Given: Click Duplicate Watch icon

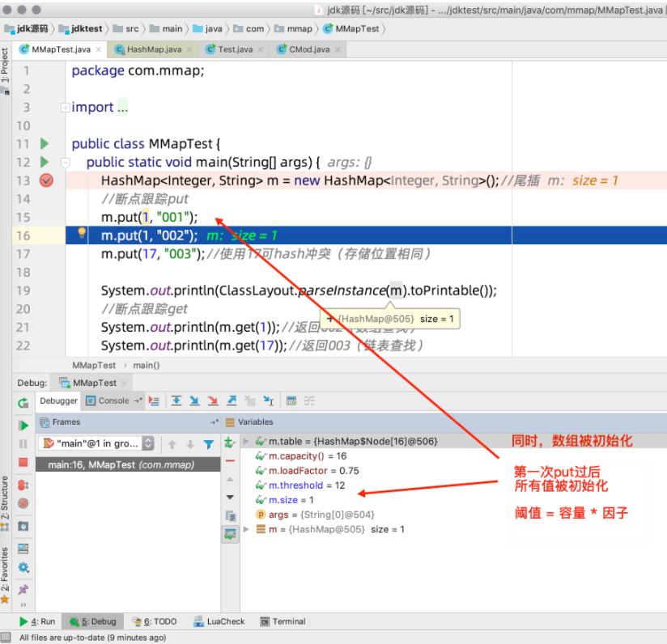Looking at the screenshot, I should pos(230,516).
